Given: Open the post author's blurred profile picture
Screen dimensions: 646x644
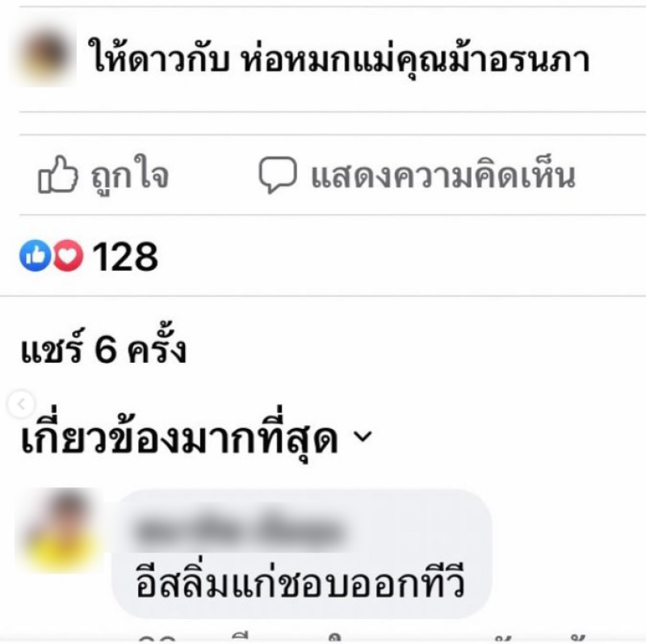Looking at the screenshot, I should [x=44, y=55].
